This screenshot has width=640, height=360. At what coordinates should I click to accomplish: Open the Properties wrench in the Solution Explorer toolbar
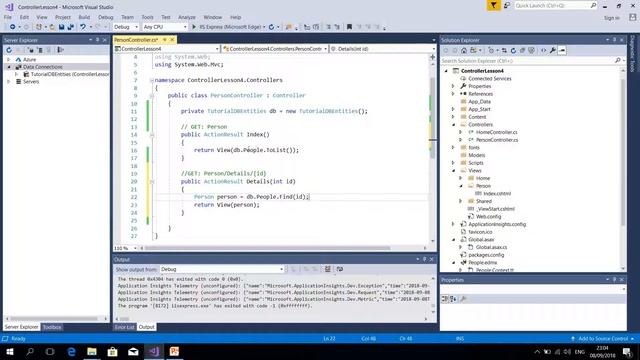coord(553,51)
